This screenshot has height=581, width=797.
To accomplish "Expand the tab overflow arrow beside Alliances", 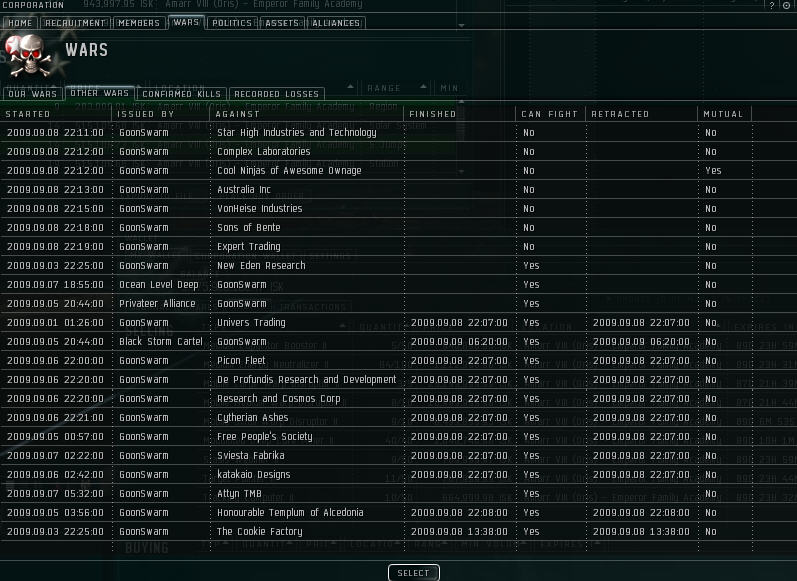I will (x=461, y=25).
